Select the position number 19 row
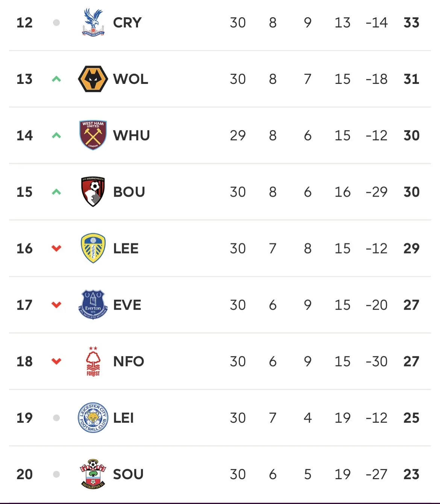440x504 pixels. 24,418
